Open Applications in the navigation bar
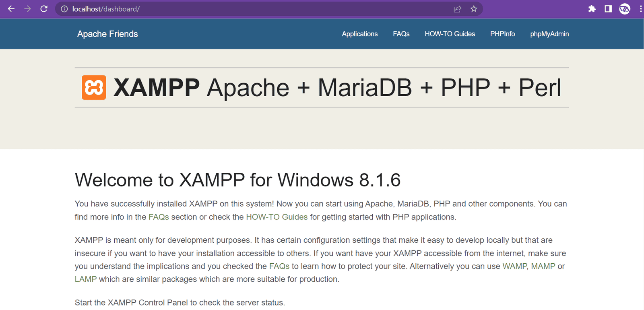 coord(360,34)
